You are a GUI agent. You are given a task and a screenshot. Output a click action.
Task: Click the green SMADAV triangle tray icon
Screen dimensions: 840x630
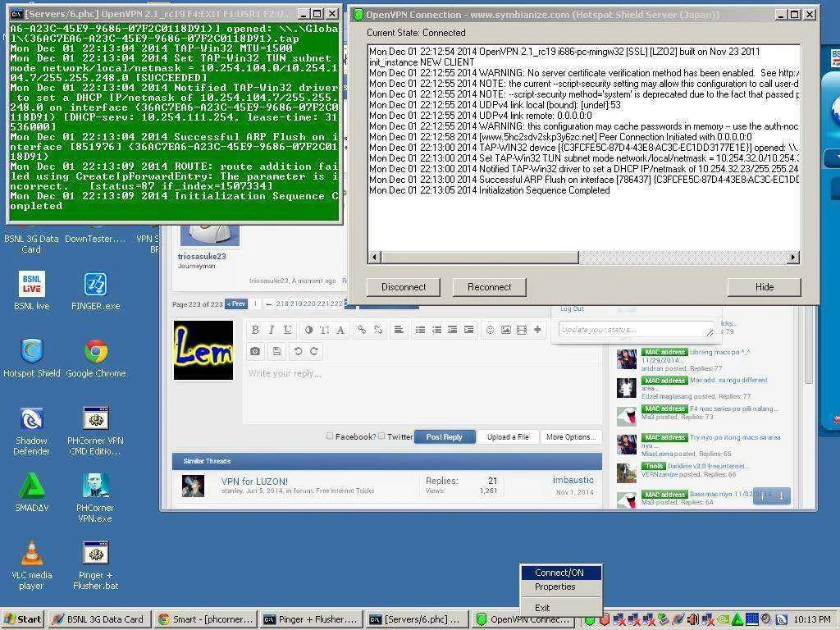[737, 620]
